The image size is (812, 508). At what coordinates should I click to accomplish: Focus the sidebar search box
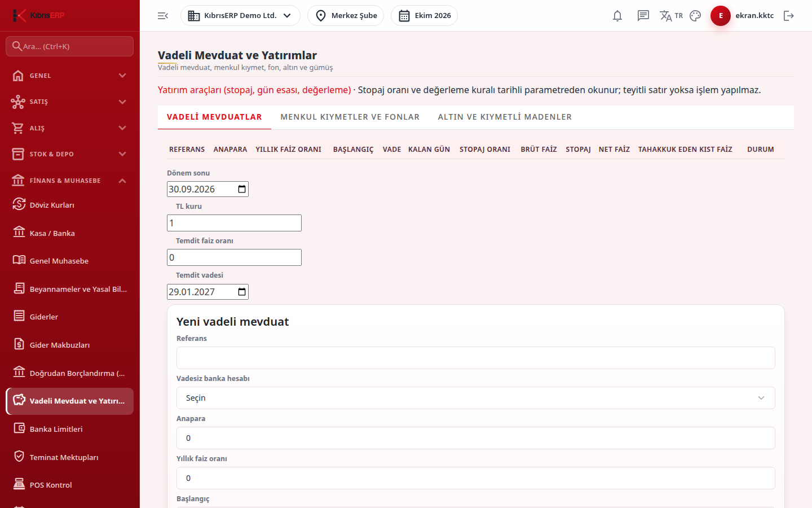coord(70,46)
